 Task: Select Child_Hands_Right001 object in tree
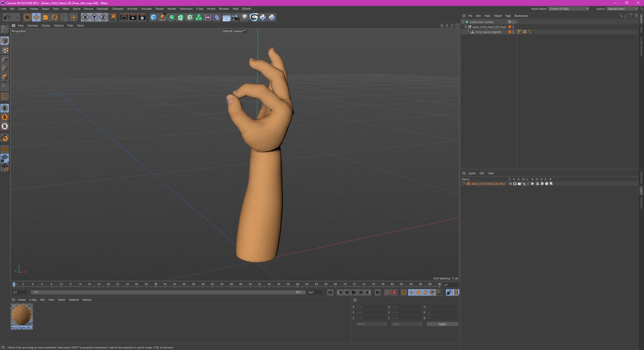pyautogui.click(x=488, y=32)
